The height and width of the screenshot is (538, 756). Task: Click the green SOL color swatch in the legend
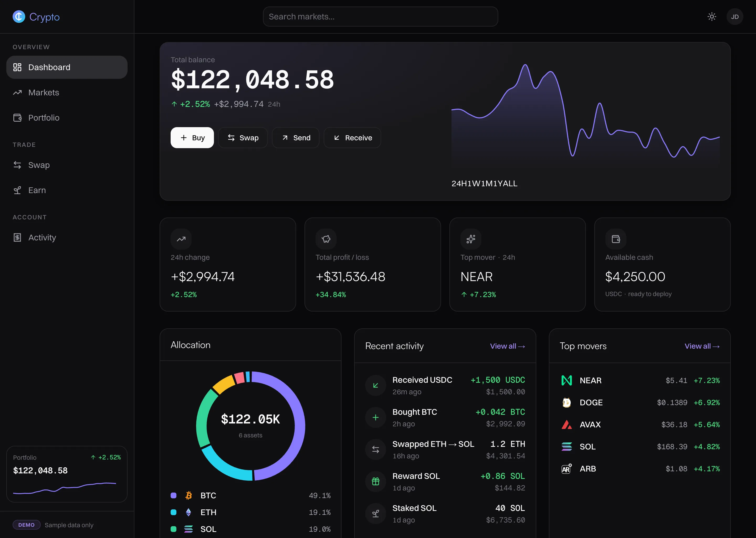[x=174, y=529]
